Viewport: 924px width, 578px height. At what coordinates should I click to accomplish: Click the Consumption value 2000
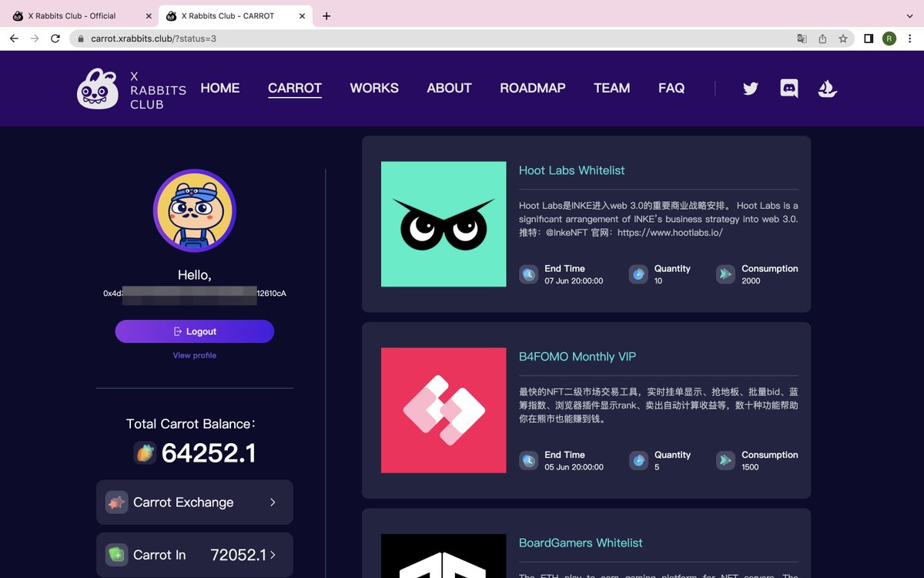(x=751, y=281)
